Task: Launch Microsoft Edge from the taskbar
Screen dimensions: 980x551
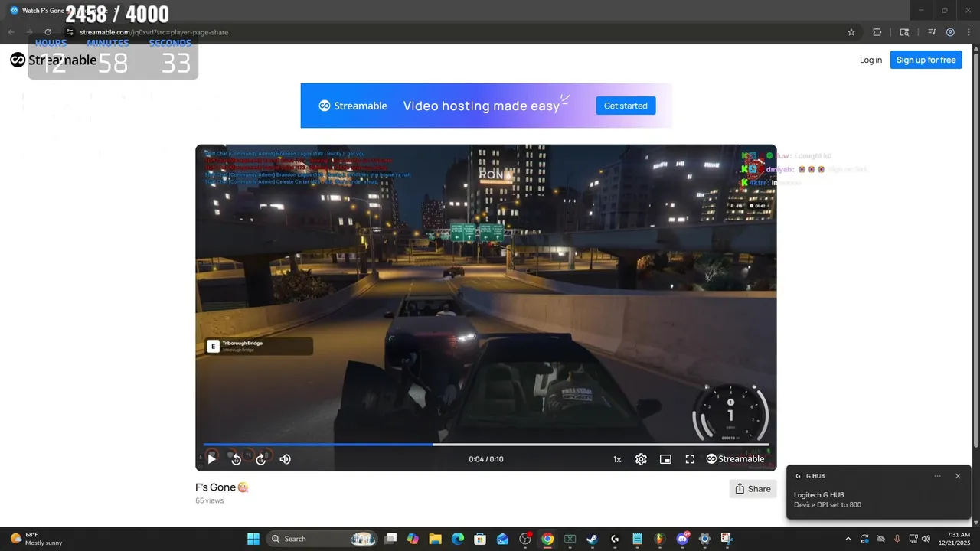Action: [458, 539]
